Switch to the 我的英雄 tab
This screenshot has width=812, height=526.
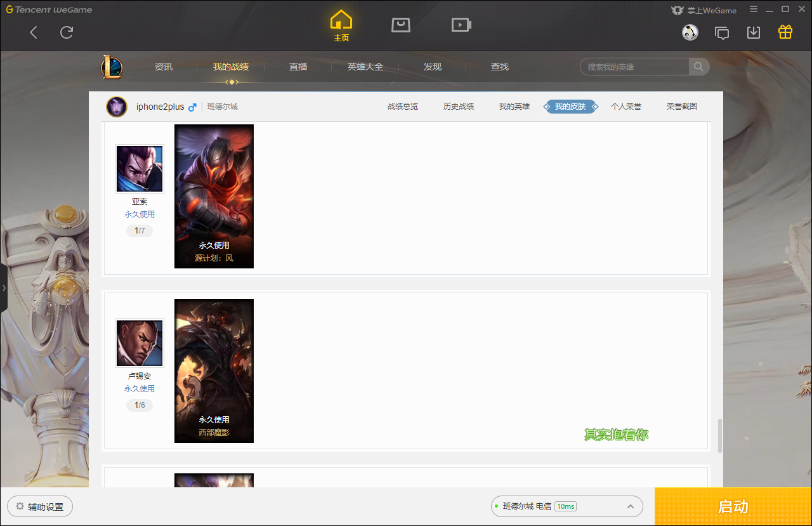click(x=514, y=107)
